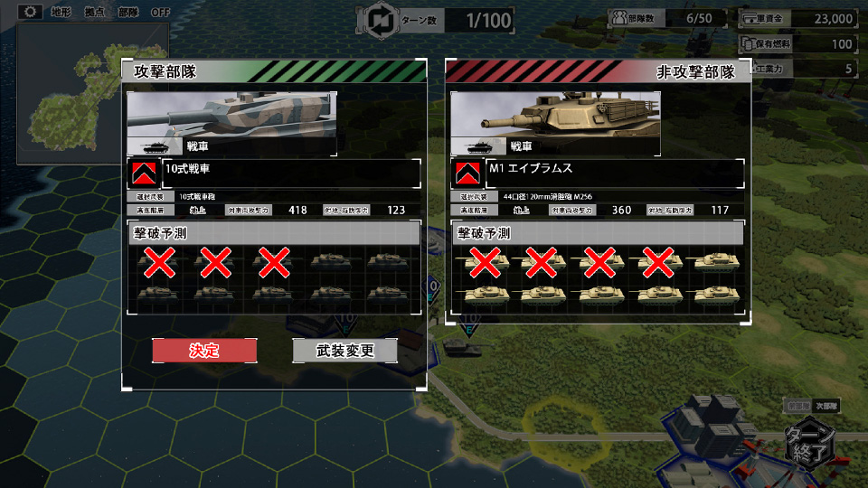Click the 保有燃料 fuel icon
The image size is (868, 488).
749,43
